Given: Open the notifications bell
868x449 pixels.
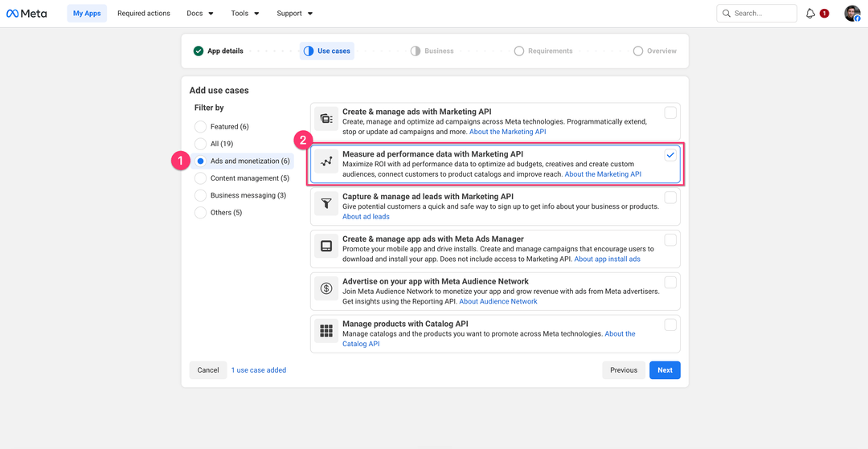Looking at the screenshot, I should point(810,14).
